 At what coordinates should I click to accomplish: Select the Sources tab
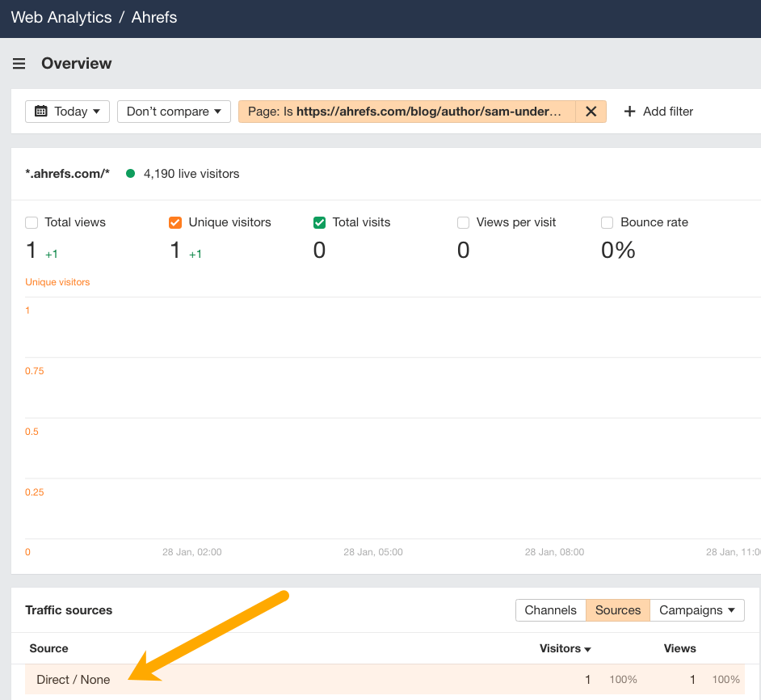click(617, 610)
